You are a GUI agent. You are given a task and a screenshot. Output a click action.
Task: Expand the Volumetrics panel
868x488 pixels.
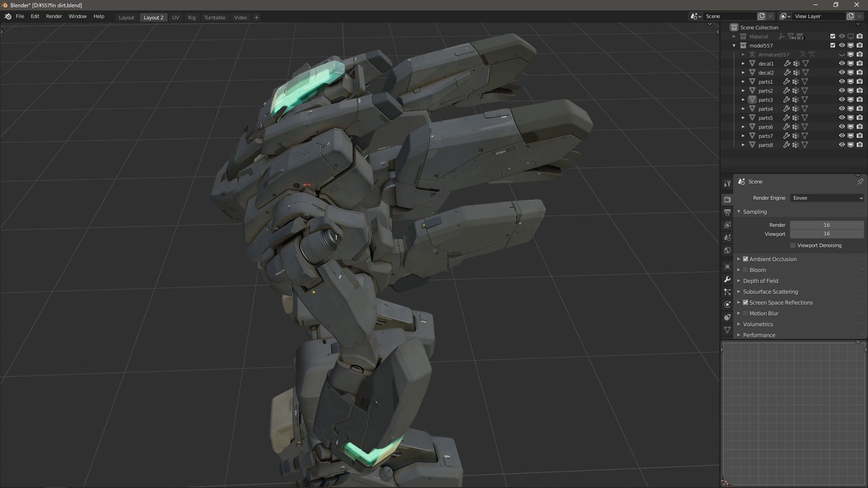(x=739, y=324)
